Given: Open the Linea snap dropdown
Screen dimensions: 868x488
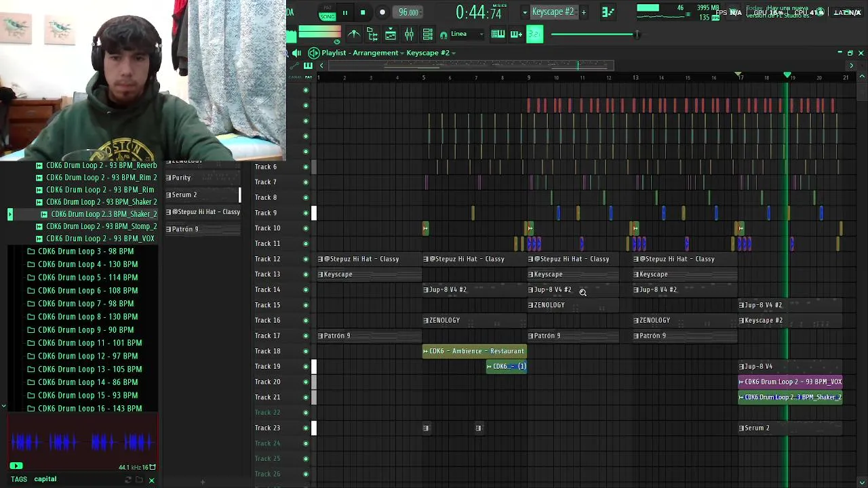Looking at the screenshot, I should pos(468,34).
